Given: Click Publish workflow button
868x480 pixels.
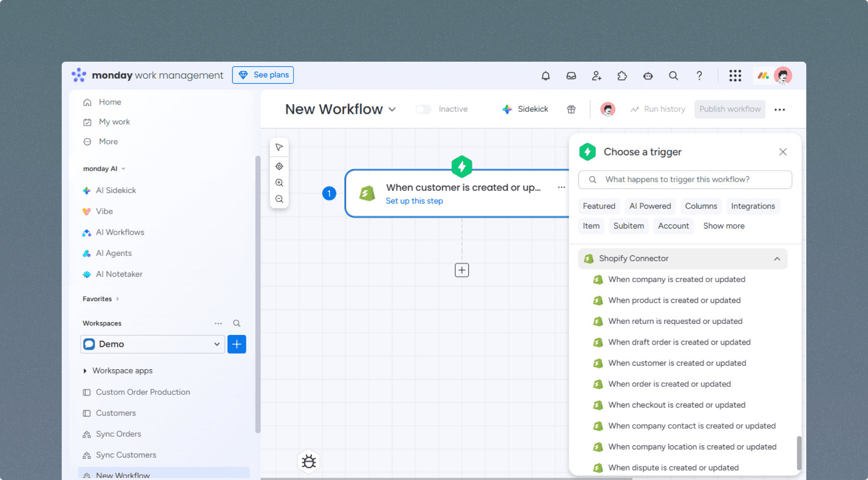Looking at the screenshot, I should pos(730,109).
